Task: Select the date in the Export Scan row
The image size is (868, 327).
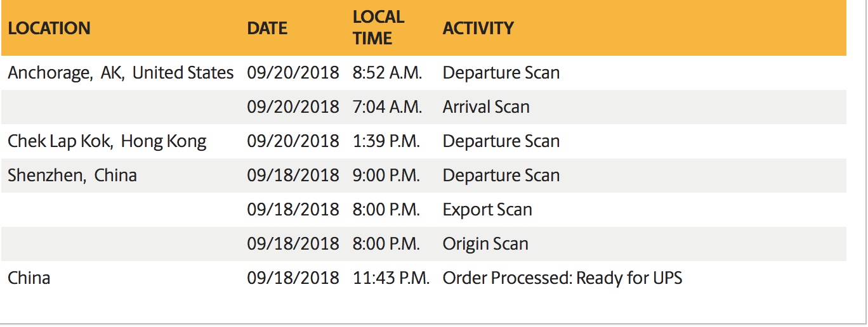Action: (293, 210)
